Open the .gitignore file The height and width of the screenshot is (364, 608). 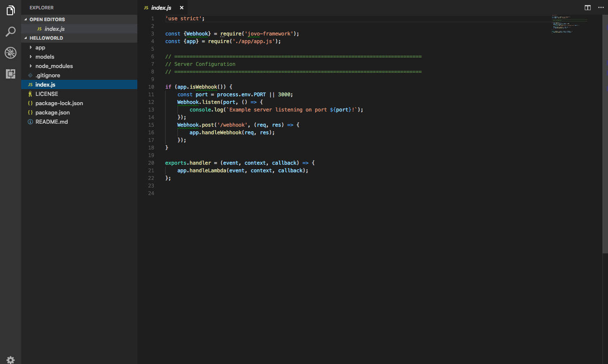(79, 75)
